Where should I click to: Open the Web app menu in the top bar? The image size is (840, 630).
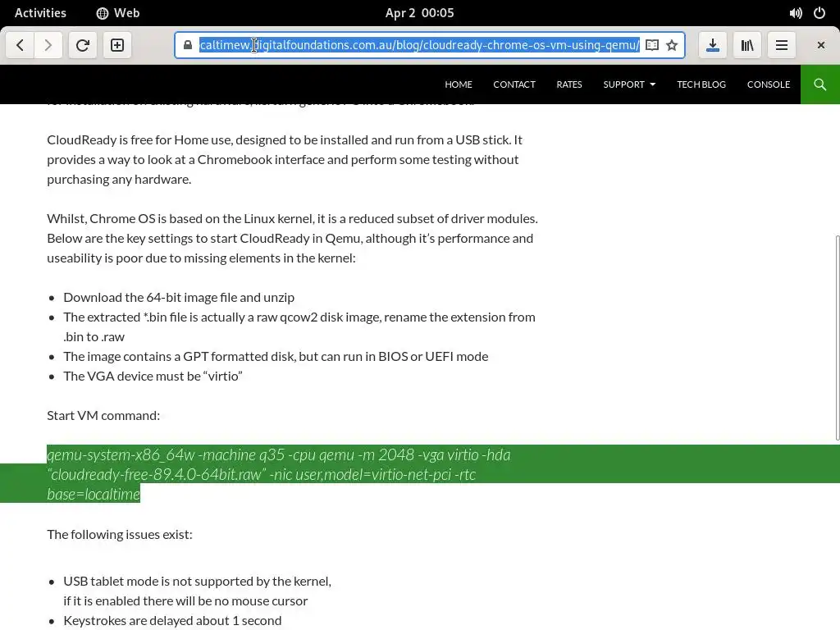click(x=118, y=13)
